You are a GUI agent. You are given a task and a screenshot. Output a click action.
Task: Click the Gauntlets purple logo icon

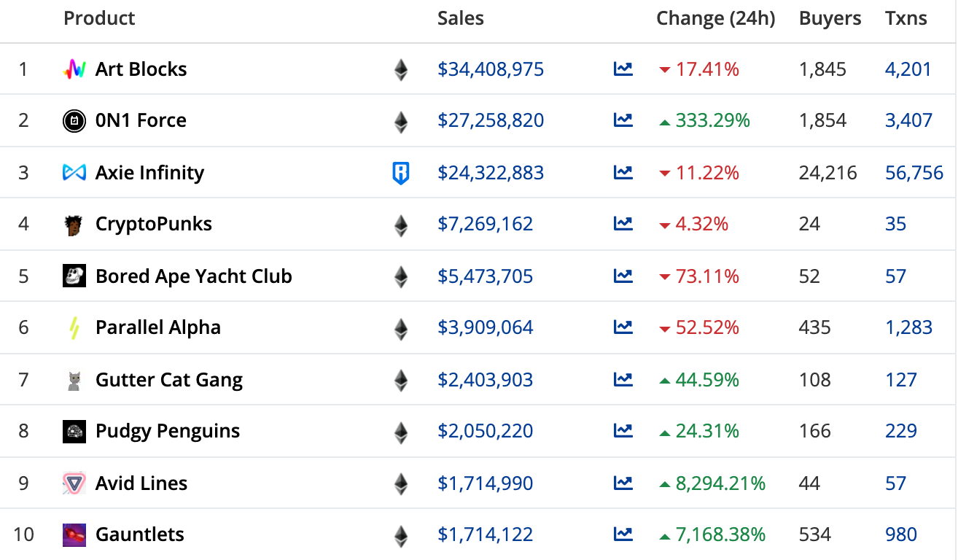click(74, 535)
